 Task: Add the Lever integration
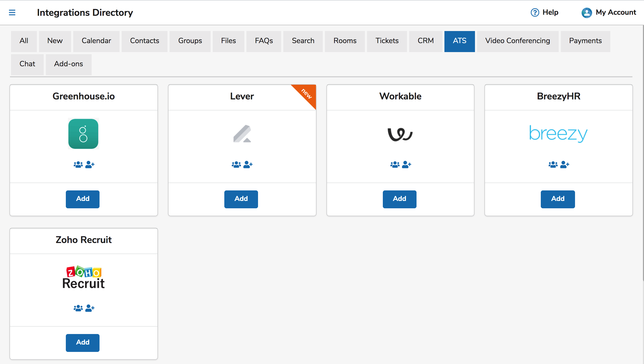point(241,199)
